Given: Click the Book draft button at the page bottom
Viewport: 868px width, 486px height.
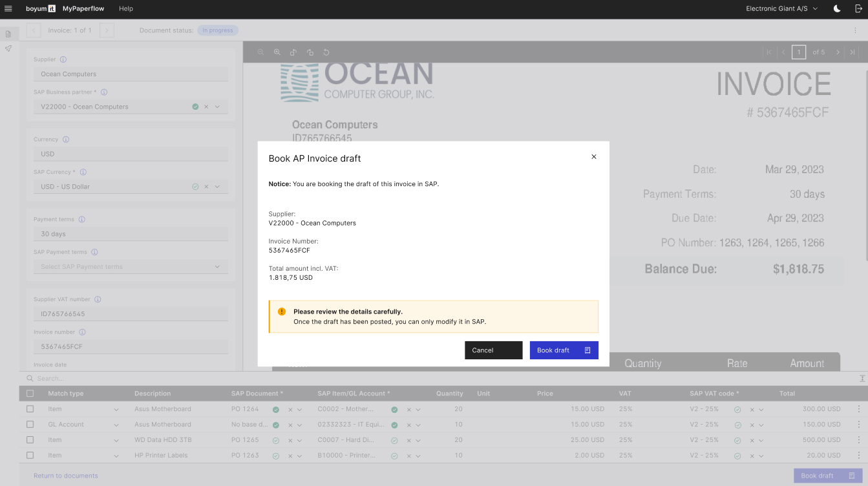Looking at the screenshot, I should pyautogui.click(x=828, y=476).
